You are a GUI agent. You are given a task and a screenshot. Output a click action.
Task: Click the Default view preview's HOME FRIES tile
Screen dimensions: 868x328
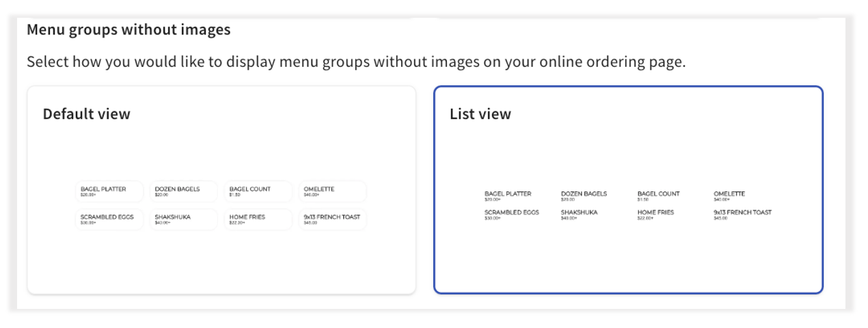258,219
